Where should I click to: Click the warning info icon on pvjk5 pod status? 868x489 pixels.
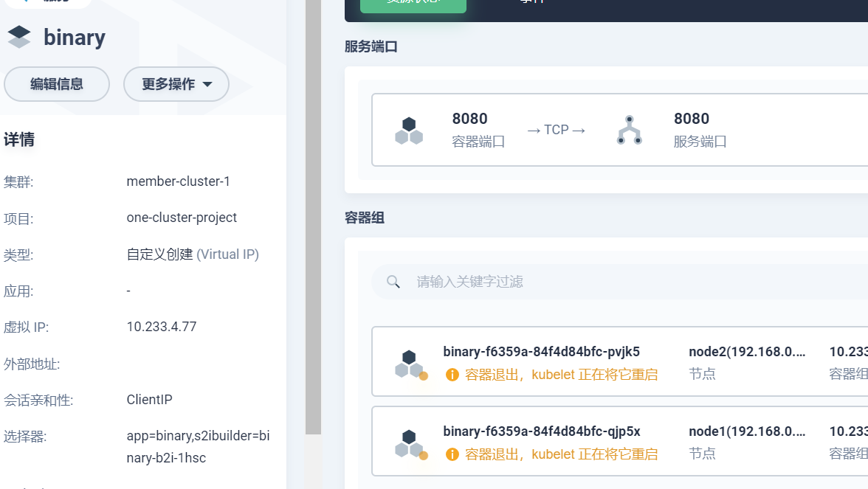pyautogui.click(x=452, y=374)
